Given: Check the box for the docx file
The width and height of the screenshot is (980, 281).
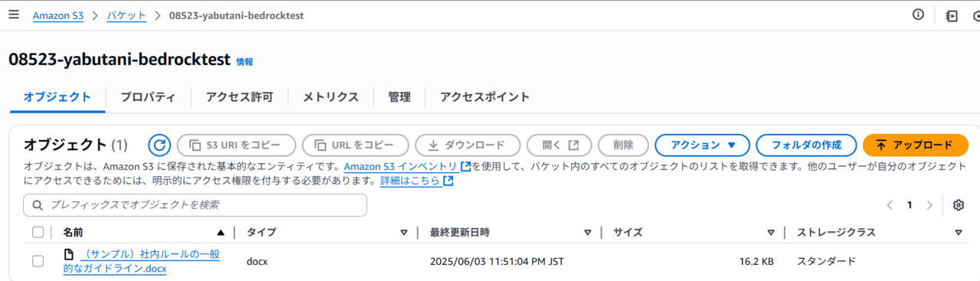Looking at the screenshot, I should (x=38, y=261).
